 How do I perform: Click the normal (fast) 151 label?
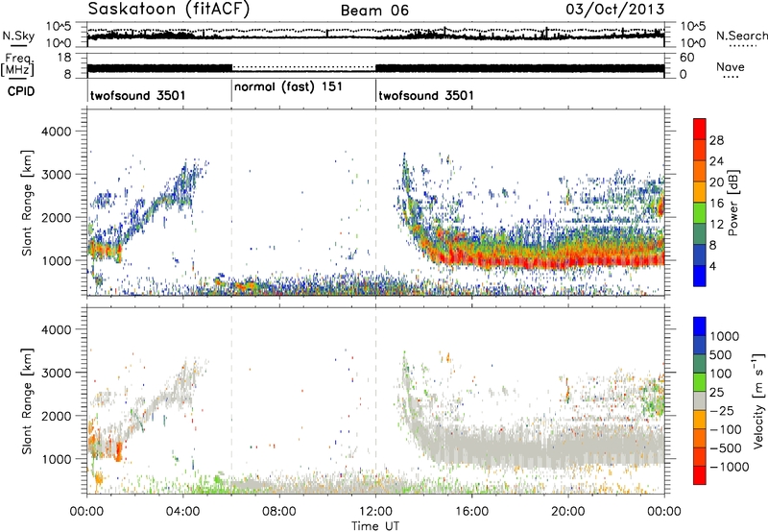pyautogui.click(x=288, y=87)
